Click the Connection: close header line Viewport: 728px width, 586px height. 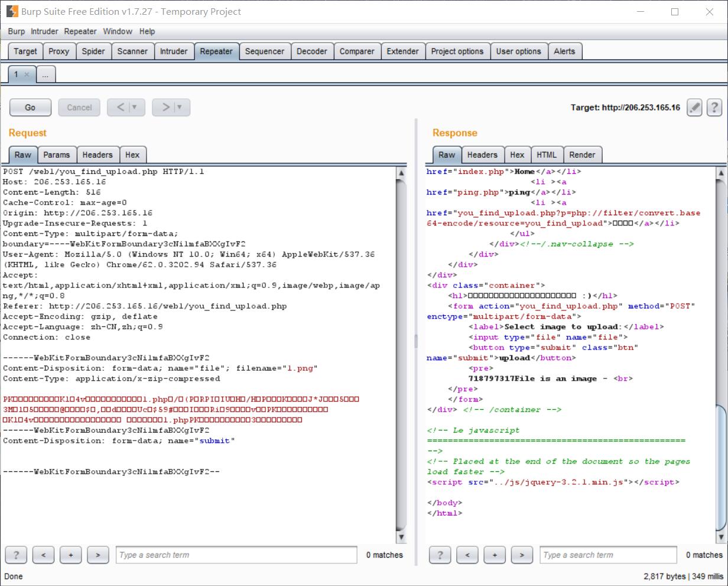point(47,337)
